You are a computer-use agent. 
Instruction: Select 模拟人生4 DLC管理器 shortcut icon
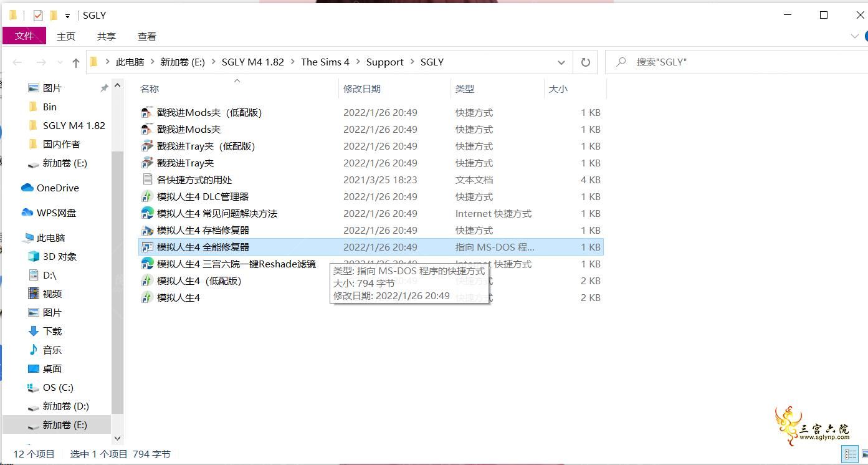147,197
